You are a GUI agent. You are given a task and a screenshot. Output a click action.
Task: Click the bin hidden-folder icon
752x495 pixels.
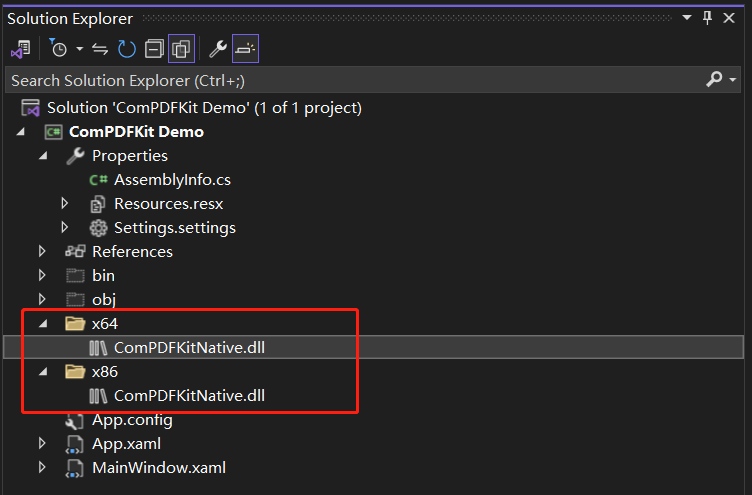tap(75, 275)
